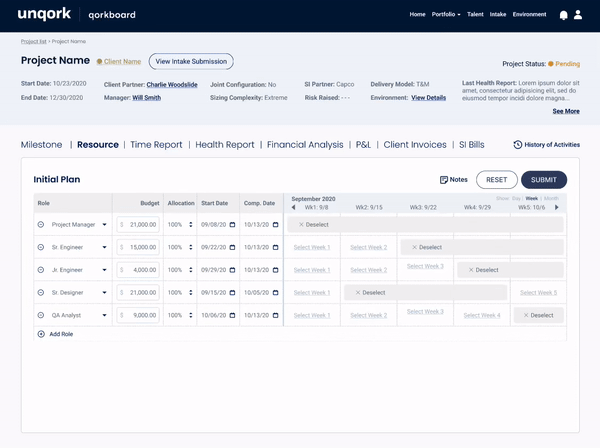Image resolution: width=600 pixels, height=448 pixels.
Task: Switch to the Time Report tab
Action: (x=156, y=145)
